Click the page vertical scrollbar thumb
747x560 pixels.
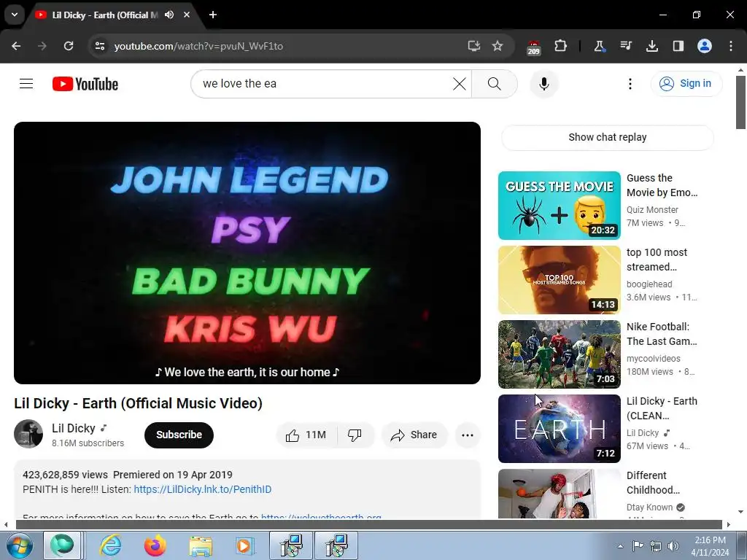740,102
